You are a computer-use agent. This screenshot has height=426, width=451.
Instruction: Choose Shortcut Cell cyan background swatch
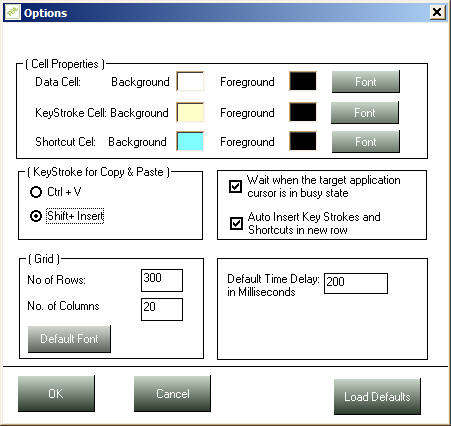(190, 141)
